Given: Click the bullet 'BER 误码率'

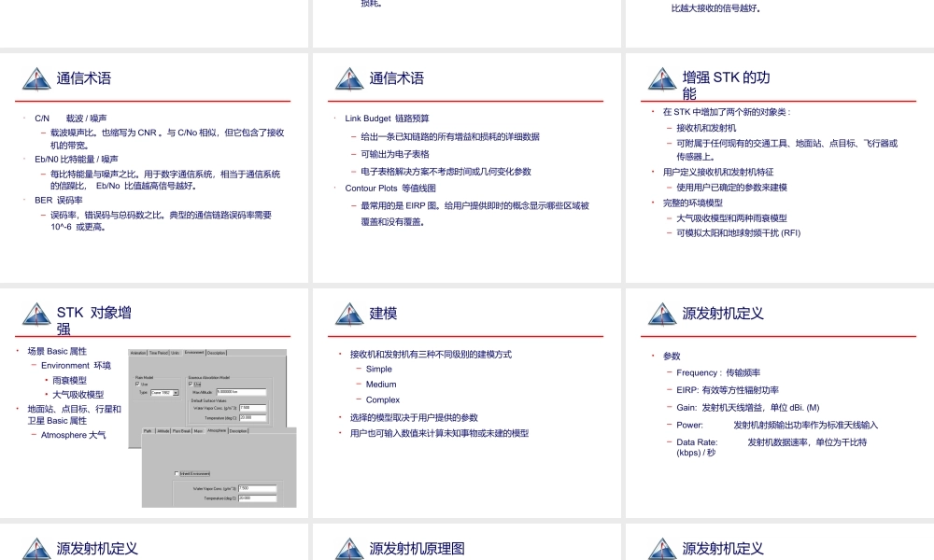Looking at the screenshot, I should (58, 200).
